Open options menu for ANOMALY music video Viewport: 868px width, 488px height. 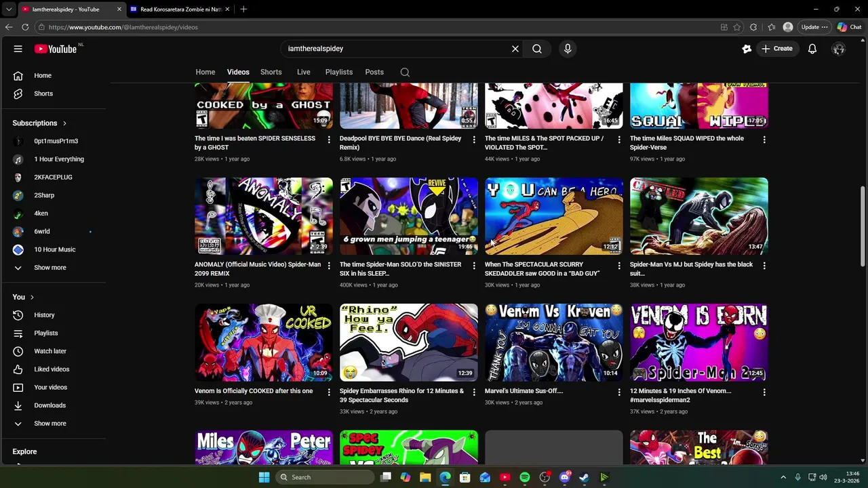click(x=329, y=266)
